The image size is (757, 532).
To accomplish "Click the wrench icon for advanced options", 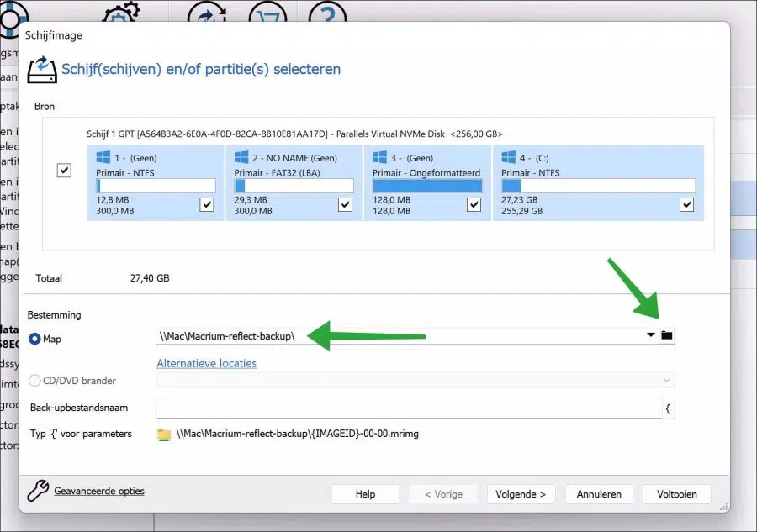I will pyautogui.click(x=38, y=491).
